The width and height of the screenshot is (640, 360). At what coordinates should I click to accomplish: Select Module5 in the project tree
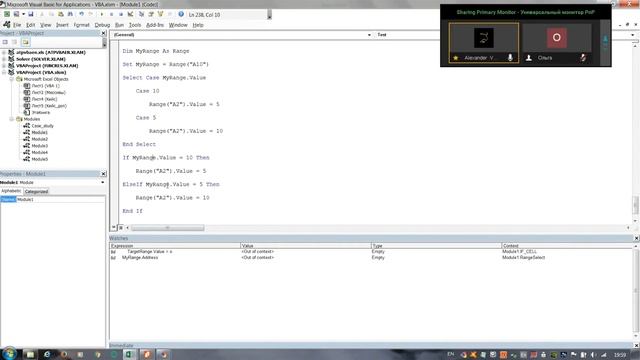[x=39, y=159]
